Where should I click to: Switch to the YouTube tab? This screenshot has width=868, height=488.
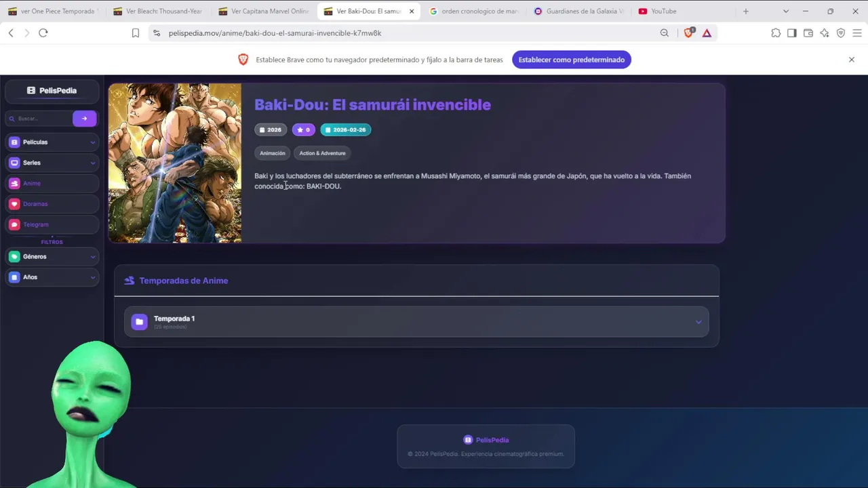tap(684, 11)
